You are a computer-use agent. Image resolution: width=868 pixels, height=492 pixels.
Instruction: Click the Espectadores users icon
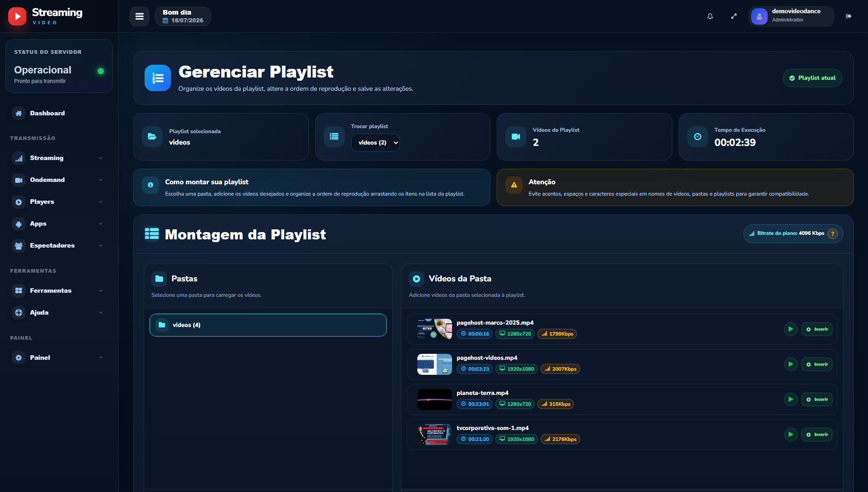pyautogui.click(x=19, y=245)
